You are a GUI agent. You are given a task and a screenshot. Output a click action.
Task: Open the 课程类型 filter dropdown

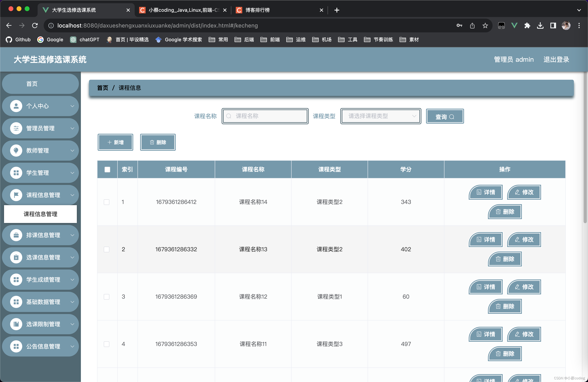point(380,116)
